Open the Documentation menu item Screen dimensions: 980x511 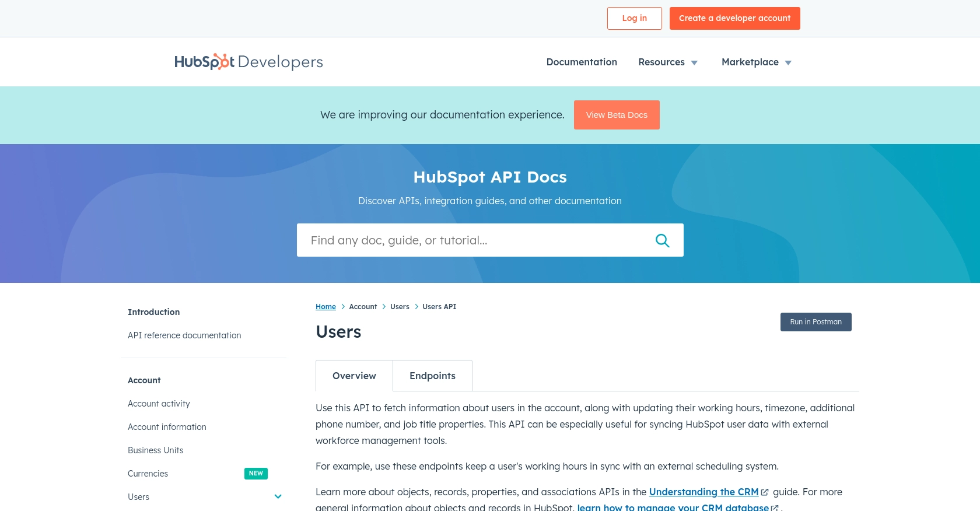point(582,62)
